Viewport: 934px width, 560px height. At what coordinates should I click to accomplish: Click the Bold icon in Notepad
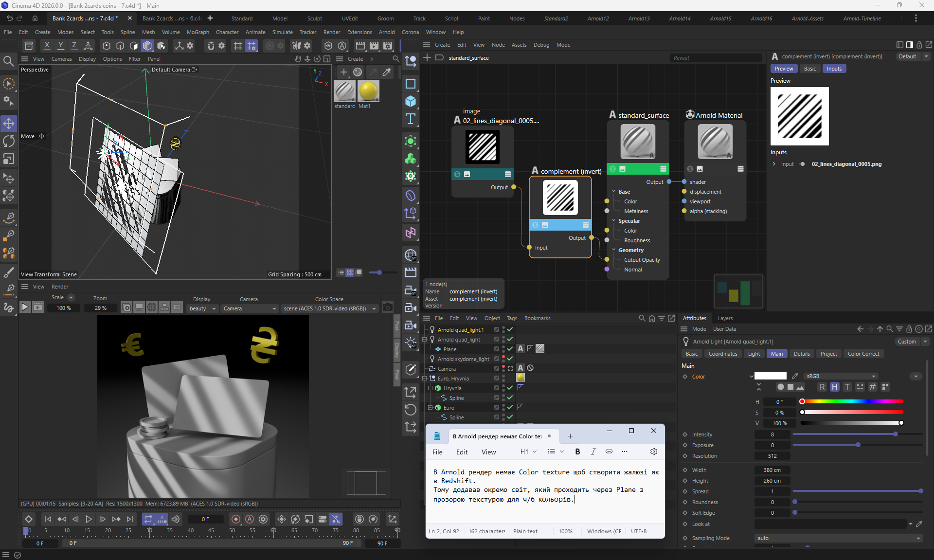coord(577,452)
